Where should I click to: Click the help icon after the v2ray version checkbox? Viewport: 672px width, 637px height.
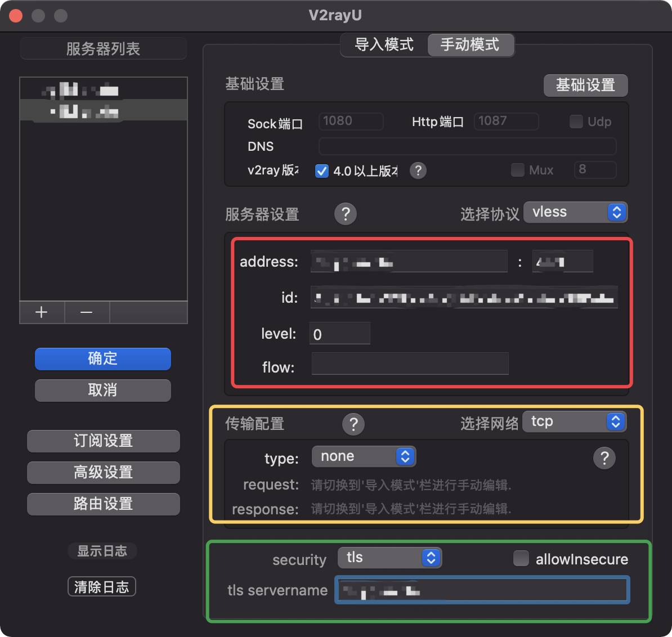[418, 171]
